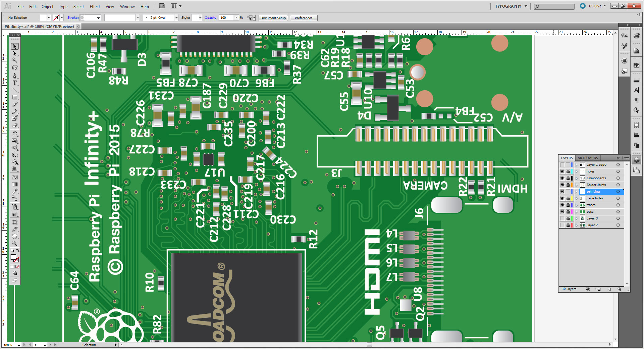The image size is (644, 349).
Task: Hide the printing layer
Action: tap(562, 192)
